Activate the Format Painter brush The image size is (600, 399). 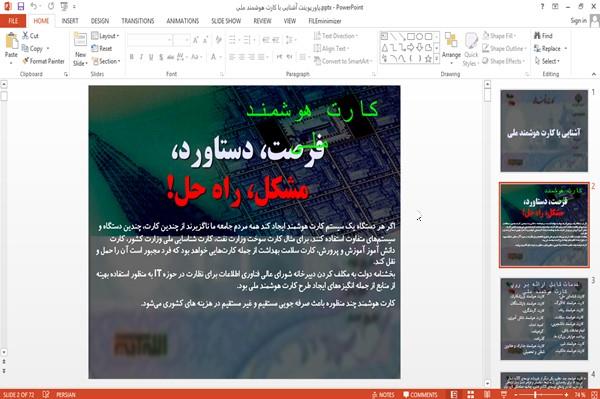click(x=43, y=61)
